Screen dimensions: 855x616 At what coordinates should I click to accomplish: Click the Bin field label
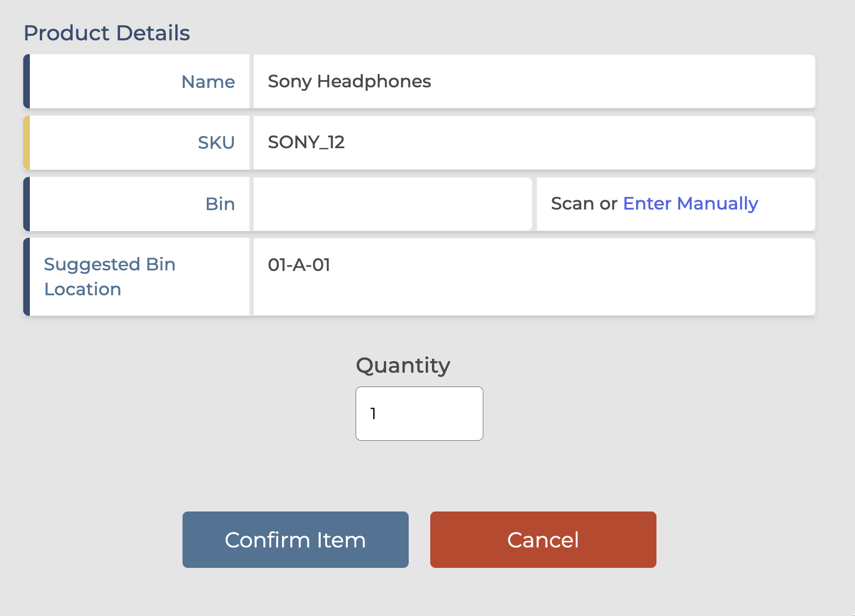(x=220, y=204)
